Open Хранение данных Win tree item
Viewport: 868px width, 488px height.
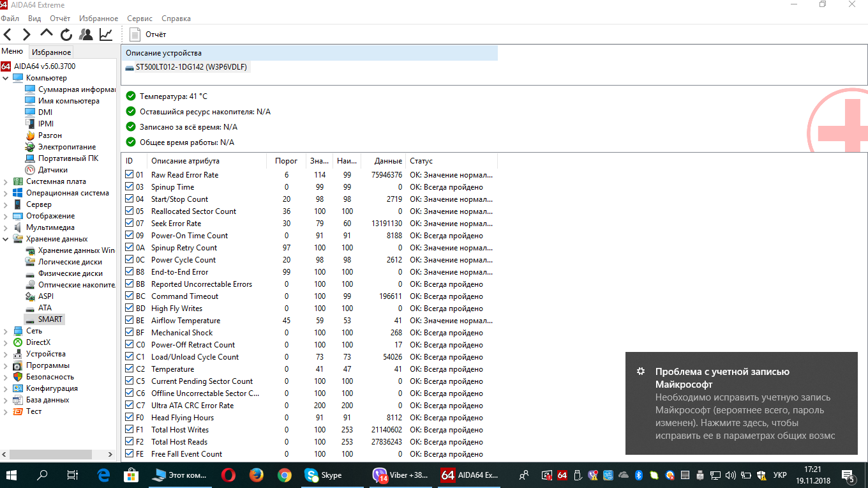tap(69, 250)
